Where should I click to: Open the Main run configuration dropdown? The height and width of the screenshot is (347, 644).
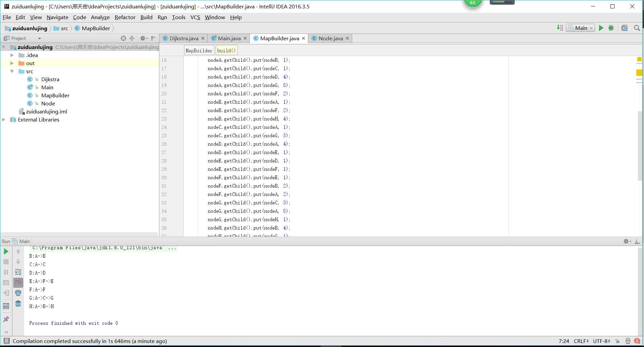pyautogui.click(x=581, y=28)
